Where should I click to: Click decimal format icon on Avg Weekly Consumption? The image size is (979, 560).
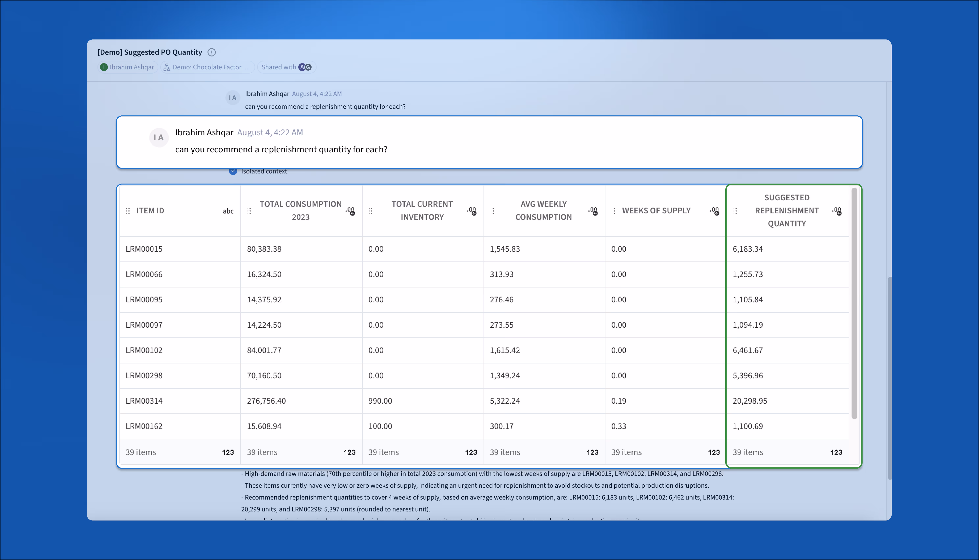(x=593, y=211)
